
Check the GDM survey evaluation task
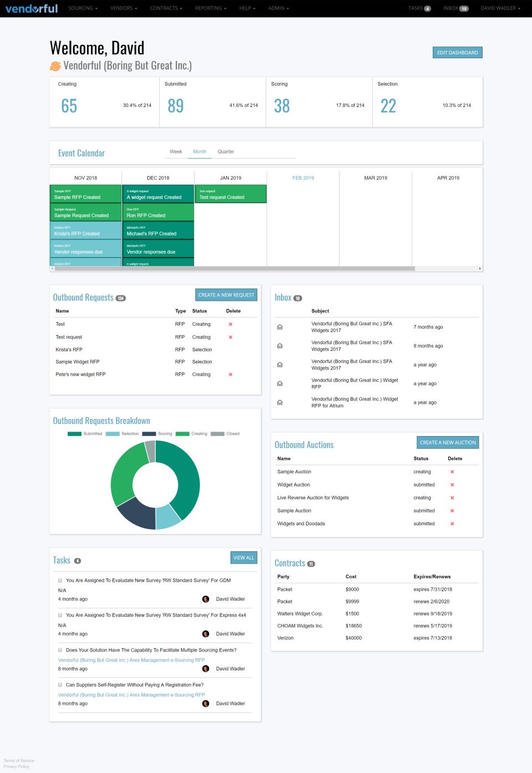pyautogui.click(x=60, y=581)
